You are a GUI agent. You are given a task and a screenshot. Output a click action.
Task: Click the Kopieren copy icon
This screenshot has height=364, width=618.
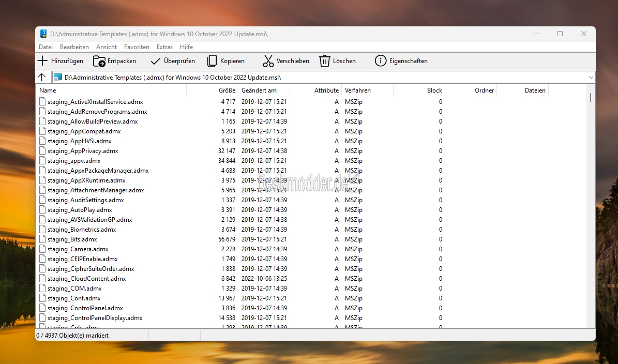[x=212, y=61]
